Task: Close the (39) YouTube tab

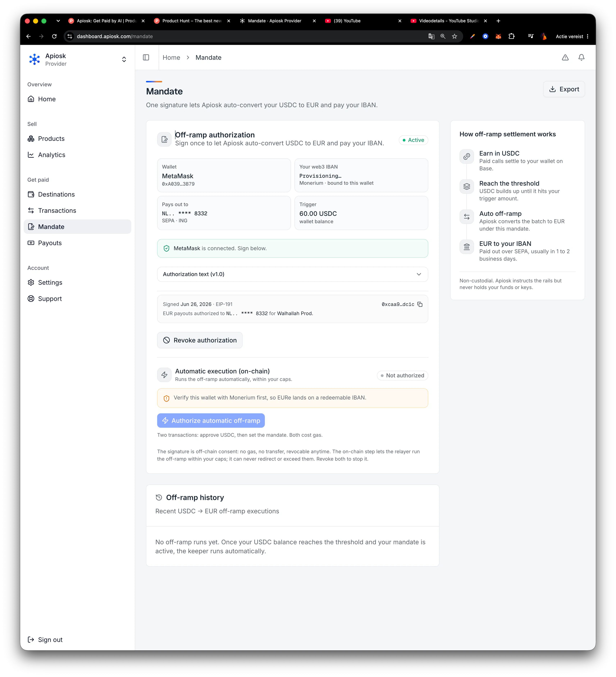Action: 400,21
